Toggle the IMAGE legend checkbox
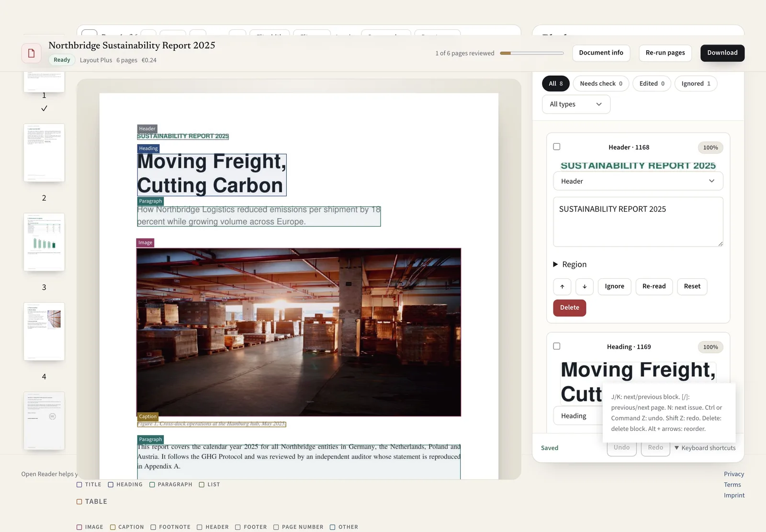This screenshot has height=532, width=766. 79,527
